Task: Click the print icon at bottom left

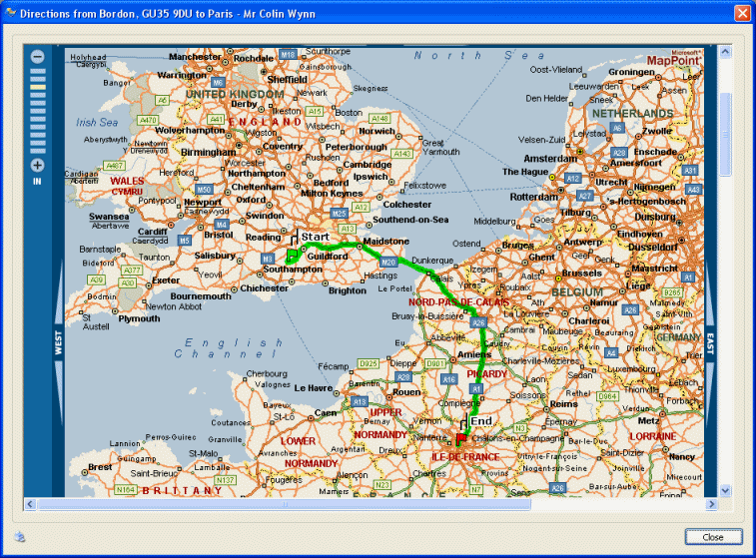Action: pos(20,536)
